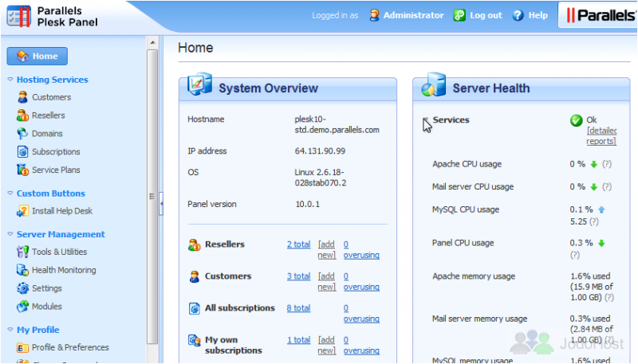Click the sidebar scrollbar up arrow

pyautogui.click(x=152, y=42)
